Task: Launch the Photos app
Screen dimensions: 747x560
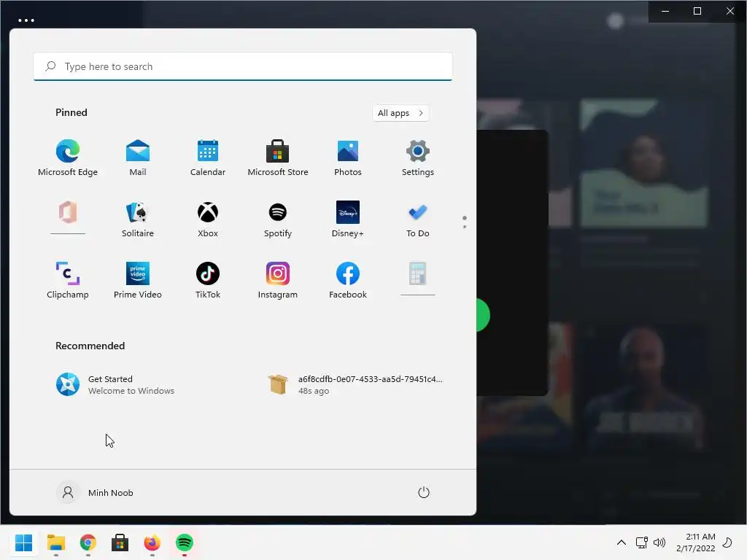Action: 348,158
